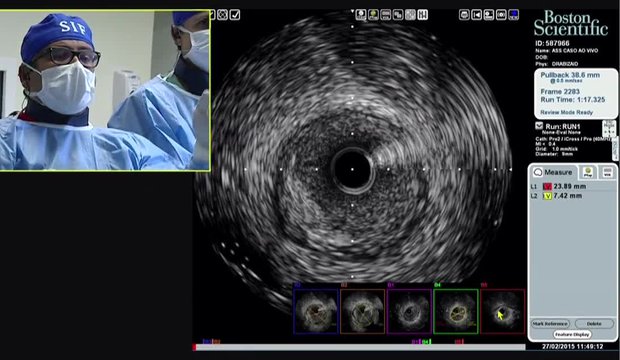The height and width of the screenshot is (360, 620).
Task: Toggle the yellow L2 measurement checkbox
Action: pyautogui.click(x=547, y=196)
